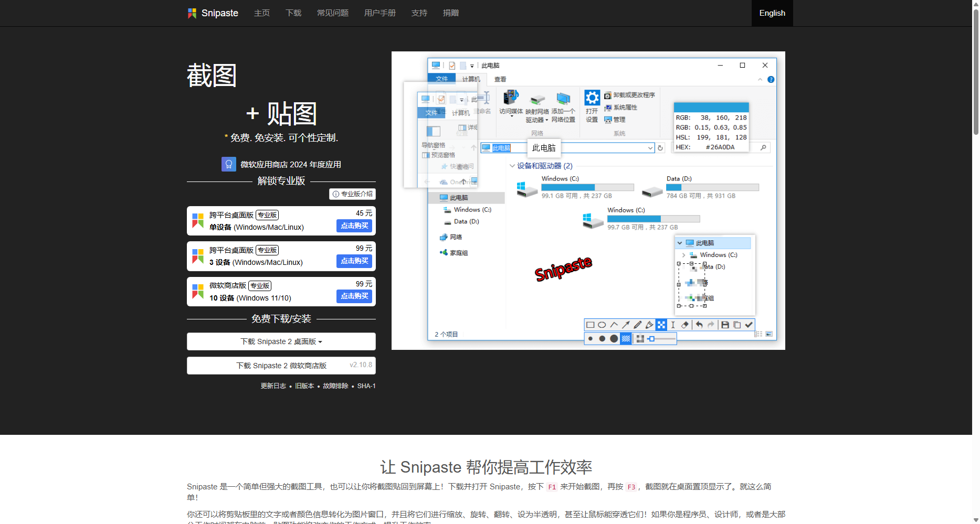Click the Snipaste icon in the 10 设备 card
The height and width of the screenshot is (524, 980).
point(198,291)
